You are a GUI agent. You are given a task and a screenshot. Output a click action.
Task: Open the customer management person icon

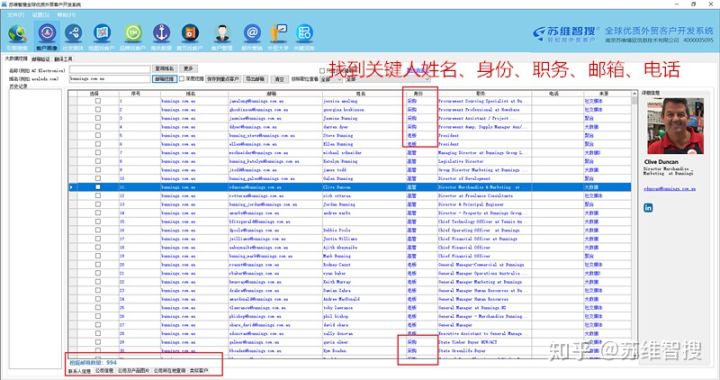(222, 34)
